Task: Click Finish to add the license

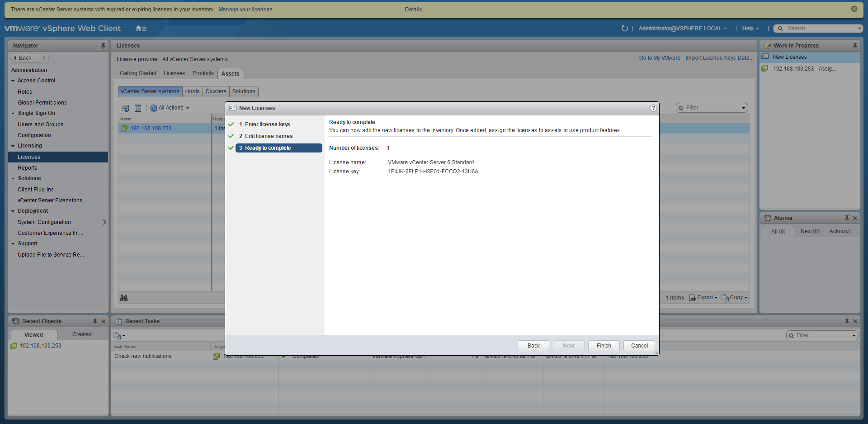Action: point(604,346)
